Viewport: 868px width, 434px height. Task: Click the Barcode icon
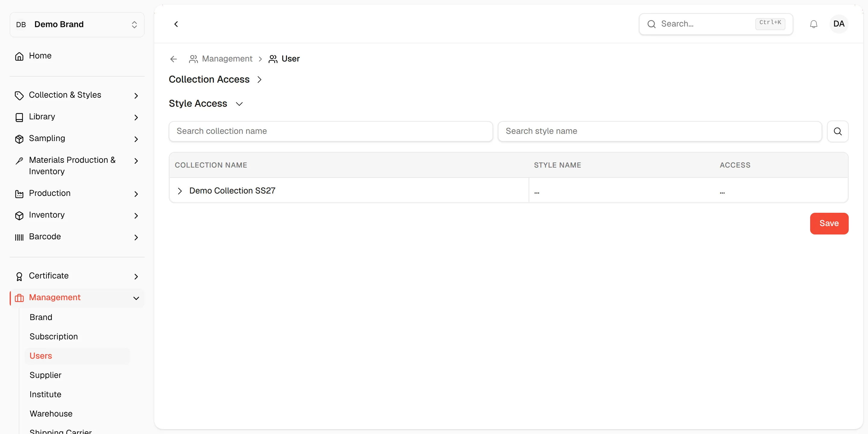(19, 237)
